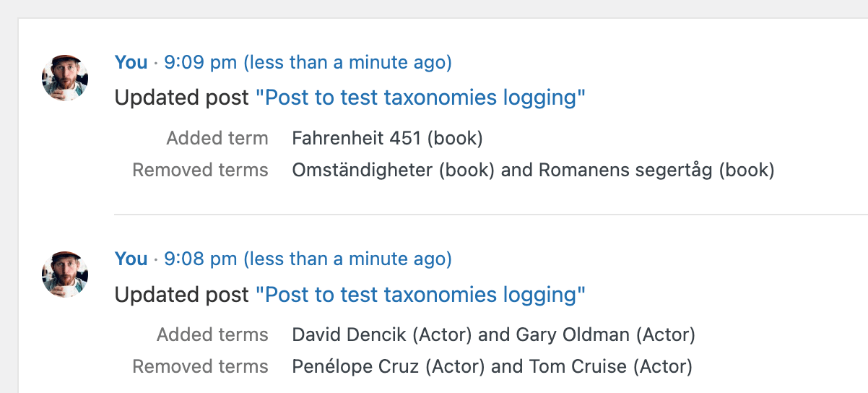Click the user avatar beside the 9:08 pm entry
This screenshot has width=868, height=393.
point(65,274)
